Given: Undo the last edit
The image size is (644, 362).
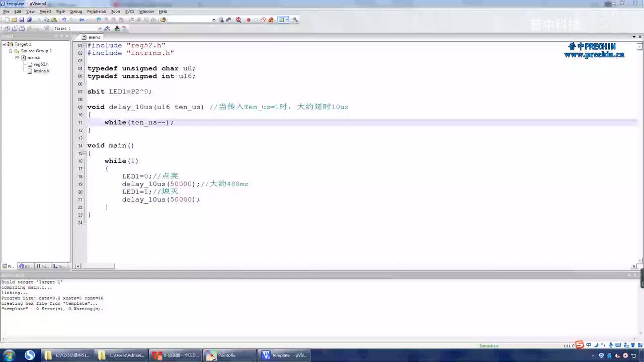Looking at the screenshot, I should (x=64, y=20).
